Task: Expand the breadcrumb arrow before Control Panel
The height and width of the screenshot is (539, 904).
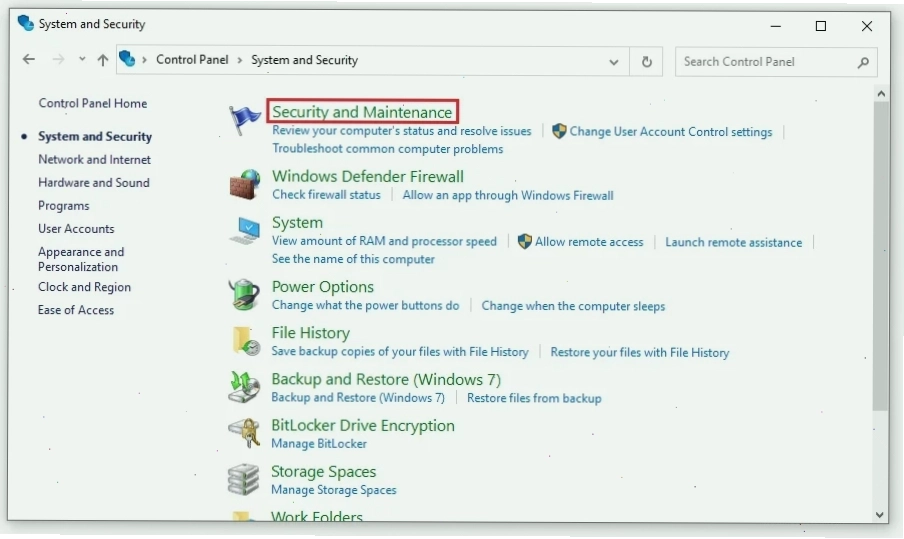Action: [144, 60]
